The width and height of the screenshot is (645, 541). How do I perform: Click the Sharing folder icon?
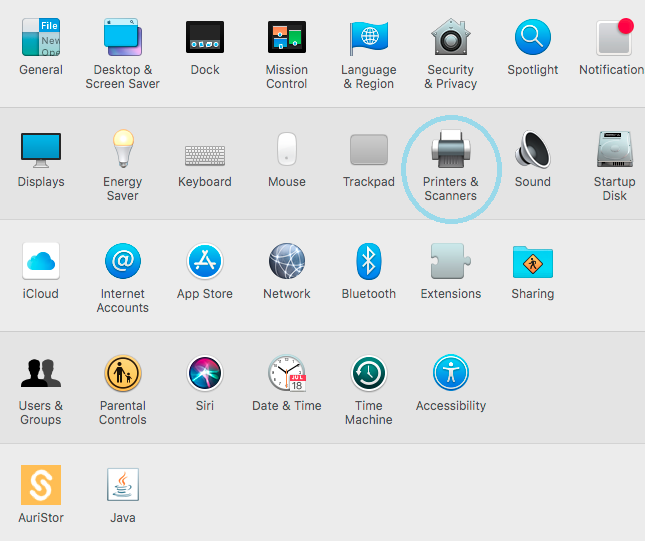click(x=533, y=262)
